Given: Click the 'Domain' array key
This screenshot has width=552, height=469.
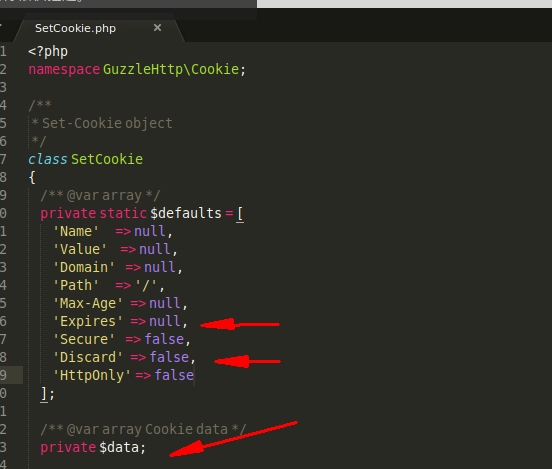Looking at the screenshot, I should pyautogui.click(x=84, y=267).
